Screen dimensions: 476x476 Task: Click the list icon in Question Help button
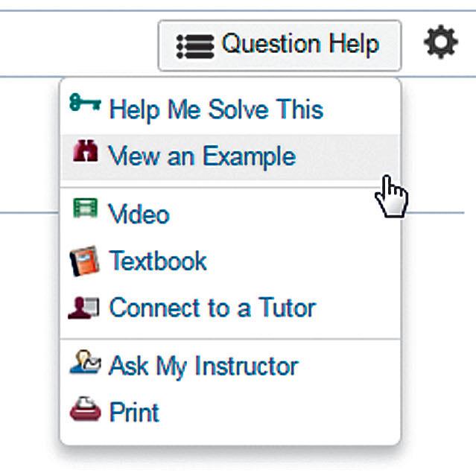[195, 46]
